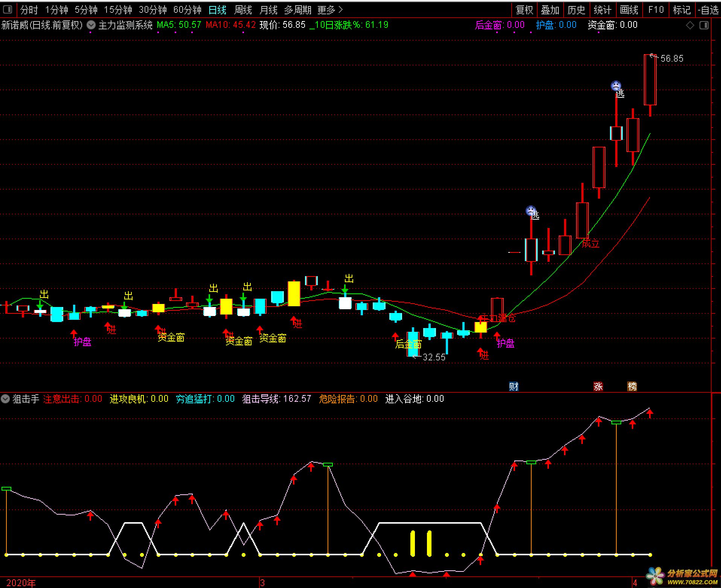Click the green 出 arrow at the far left

pos(40,304)
